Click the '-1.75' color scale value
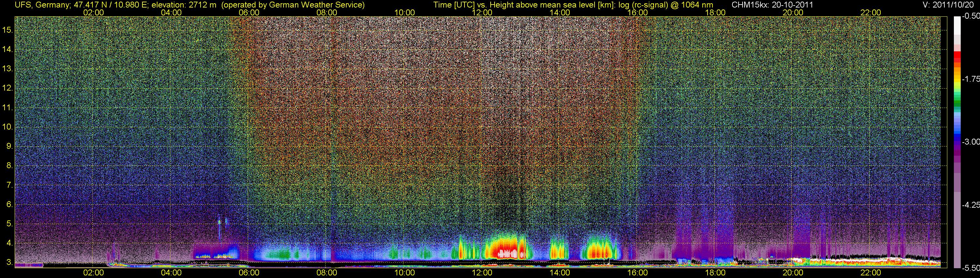This screenshot has height=278, width=980. [971, 79]
